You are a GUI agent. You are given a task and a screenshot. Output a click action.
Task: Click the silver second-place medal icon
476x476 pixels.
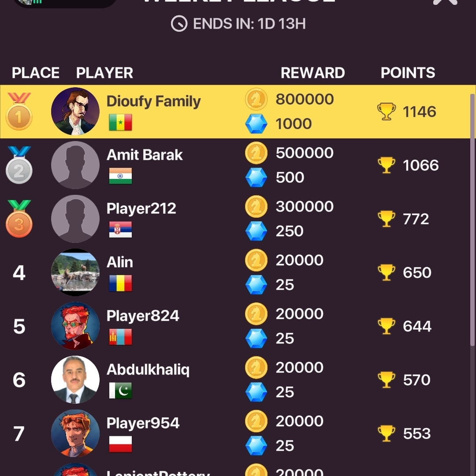pos(19,165)
